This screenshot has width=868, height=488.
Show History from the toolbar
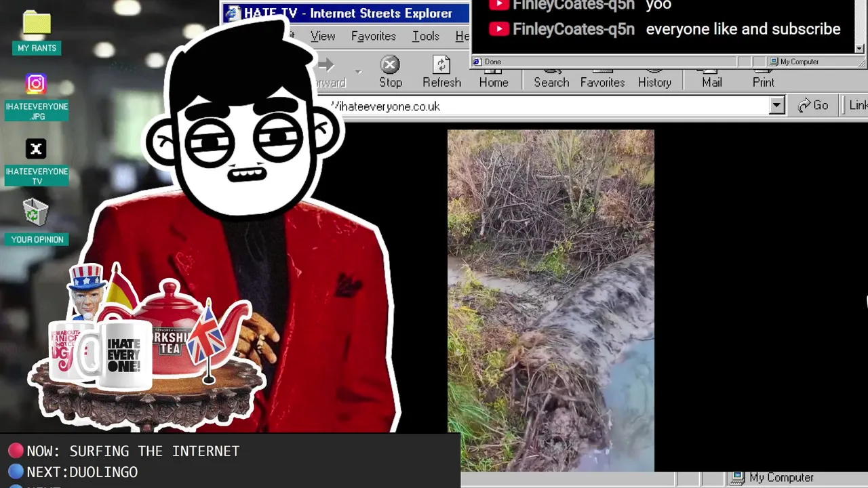tap(654, 77)
